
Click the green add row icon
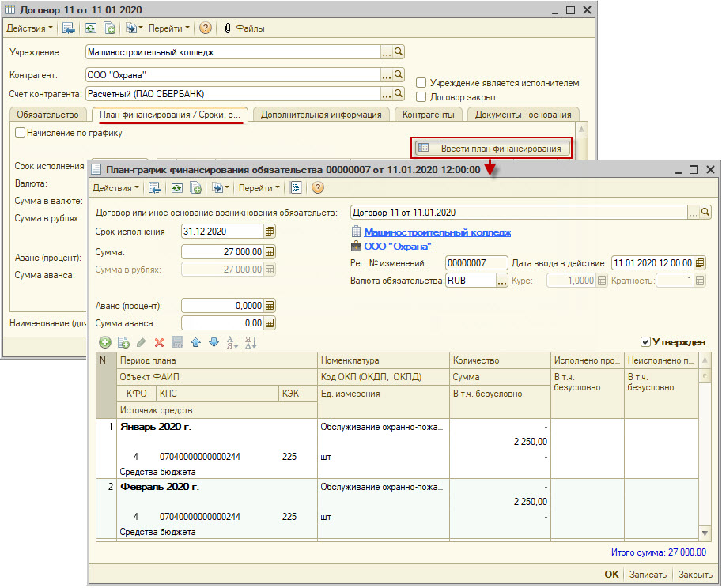[104, 342]
